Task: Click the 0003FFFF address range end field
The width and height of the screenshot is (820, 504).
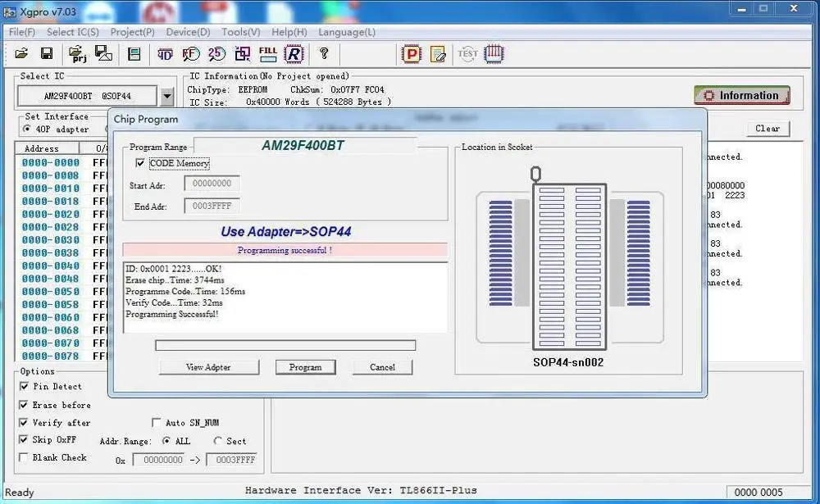Action: [232, 460]
